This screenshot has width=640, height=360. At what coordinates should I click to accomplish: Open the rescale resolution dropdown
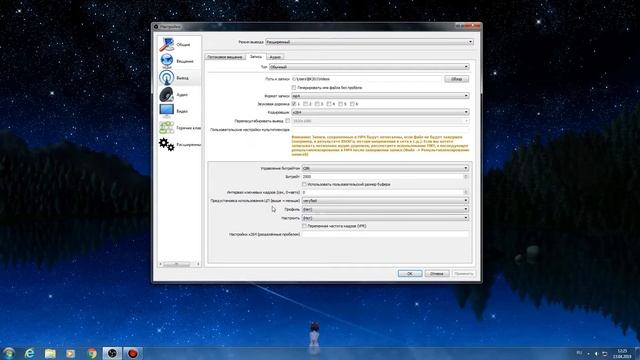(380, 121)
